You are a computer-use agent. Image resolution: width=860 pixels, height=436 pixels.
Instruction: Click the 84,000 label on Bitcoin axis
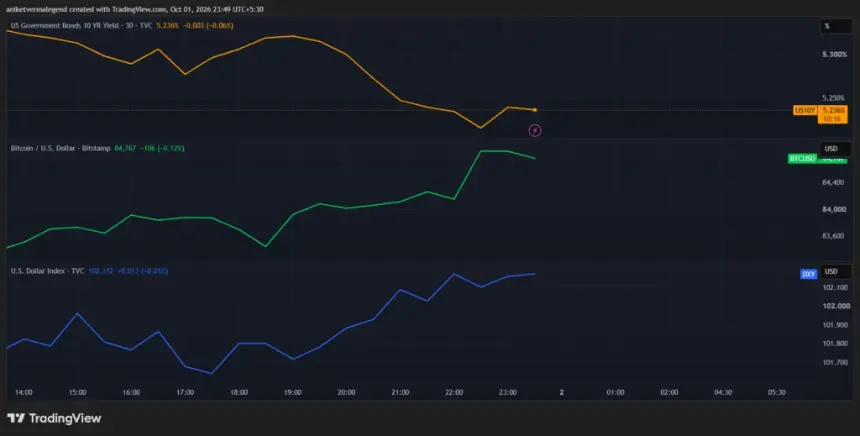point(833,209)
